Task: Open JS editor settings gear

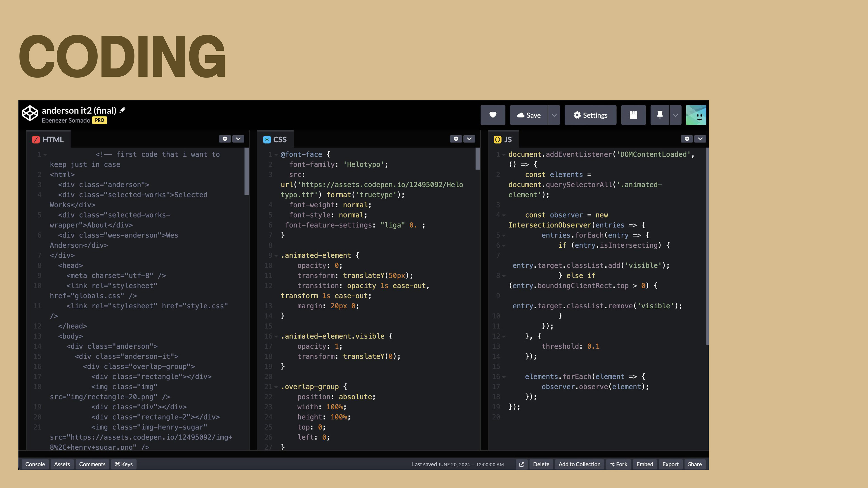Action: (x=687, y=139)
